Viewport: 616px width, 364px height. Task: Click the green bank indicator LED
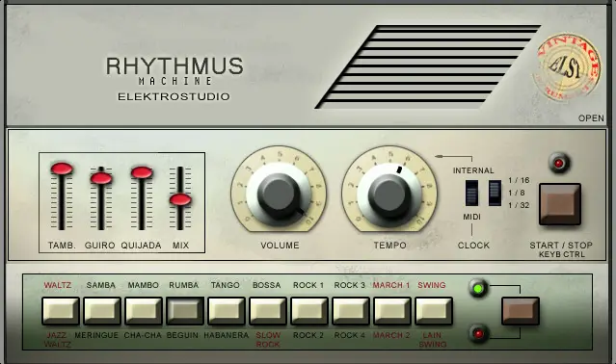(x=478, y=289)
